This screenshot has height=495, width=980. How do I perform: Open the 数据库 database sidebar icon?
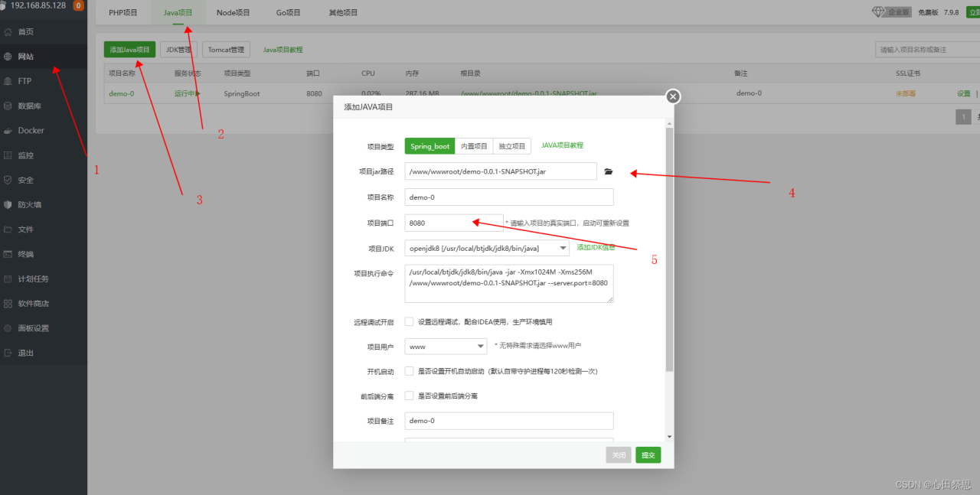[8, 106]
